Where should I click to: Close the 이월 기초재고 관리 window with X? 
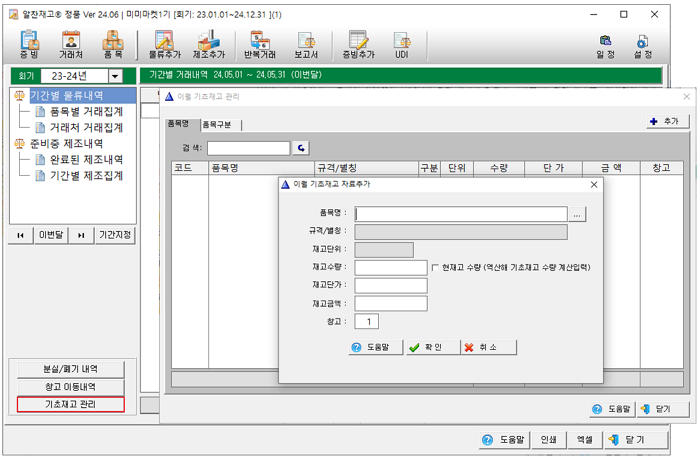coord(687,96)
